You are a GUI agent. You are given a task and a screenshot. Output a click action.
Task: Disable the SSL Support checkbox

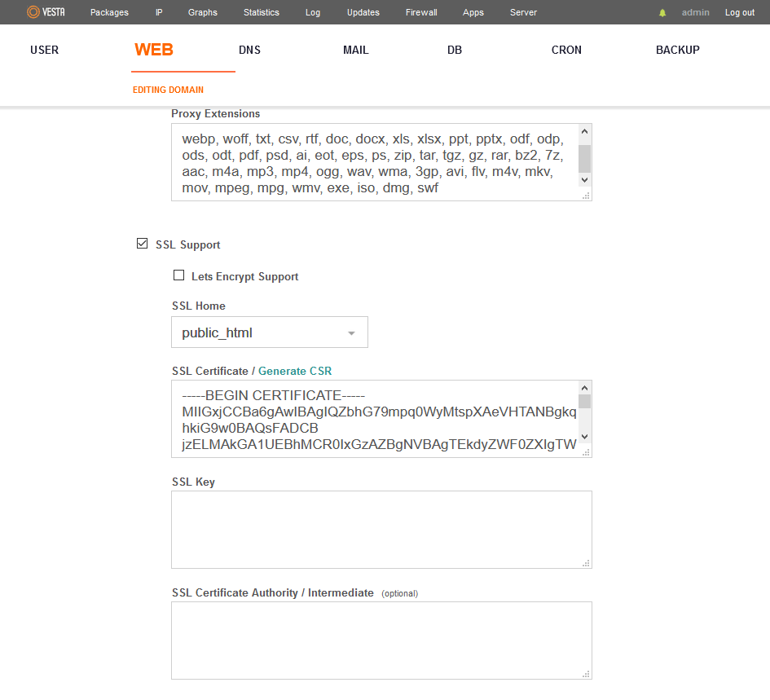click(x=143, y=244)
